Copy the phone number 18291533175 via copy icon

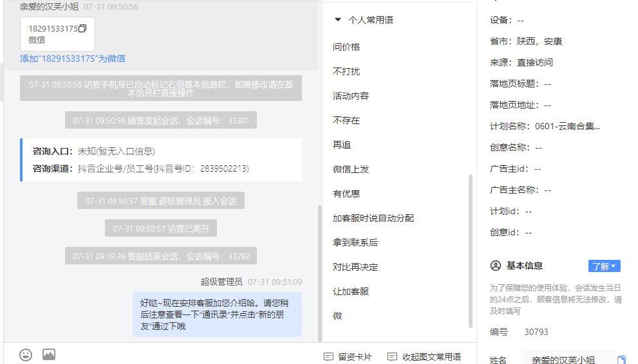[82, 28]
